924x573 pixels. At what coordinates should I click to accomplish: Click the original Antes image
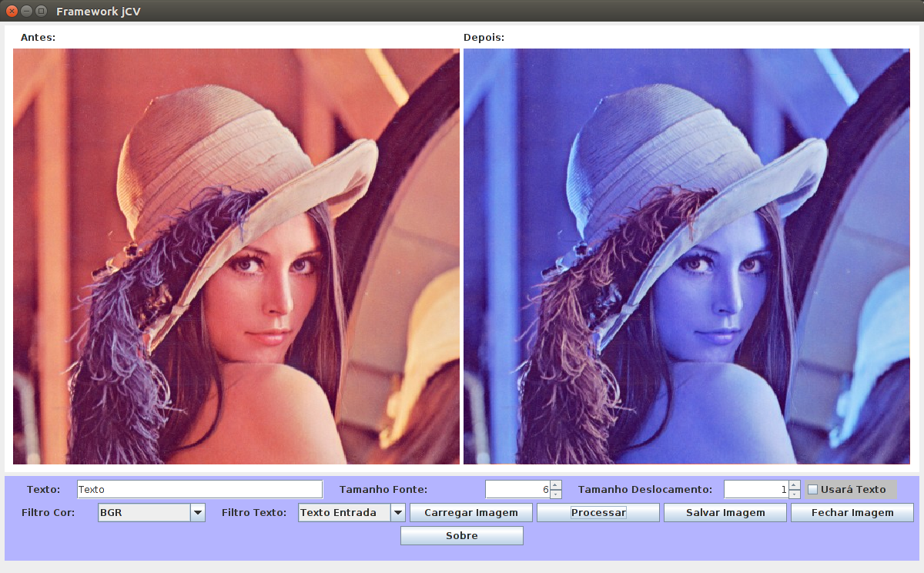point(236,256)
